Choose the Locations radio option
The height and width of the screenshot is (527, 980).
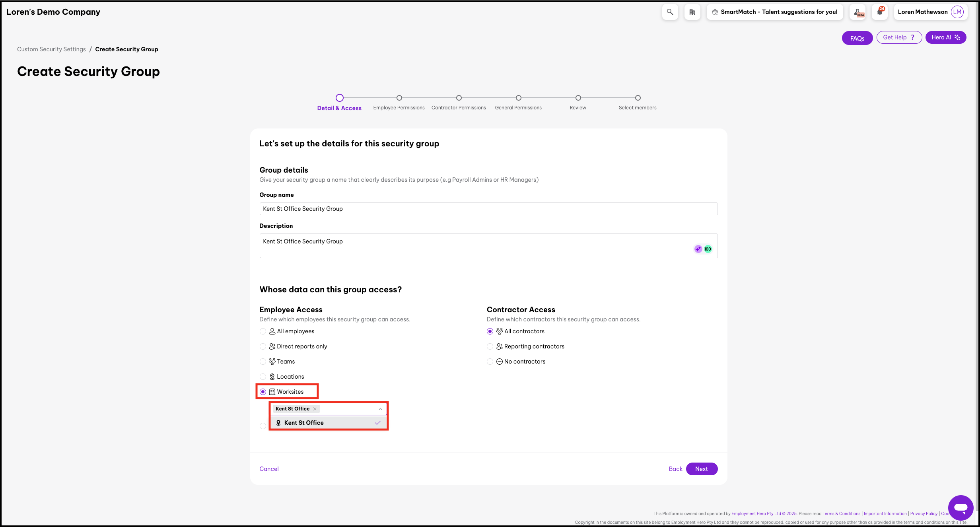coord(263,377)
